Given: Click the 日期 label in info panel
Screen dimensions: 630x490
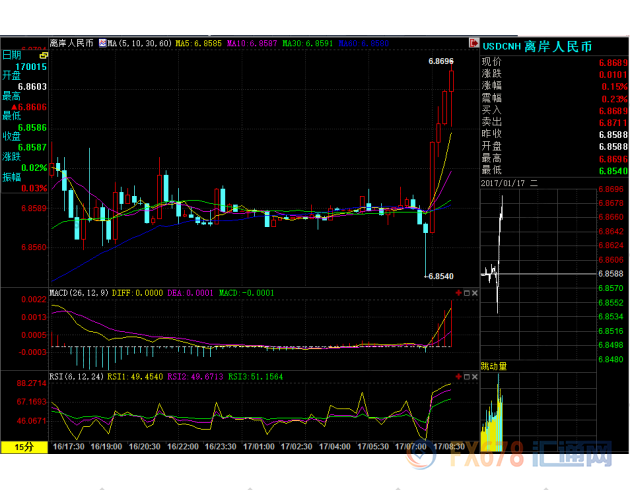Looking at the screenshot, I should tap(12, 55).
